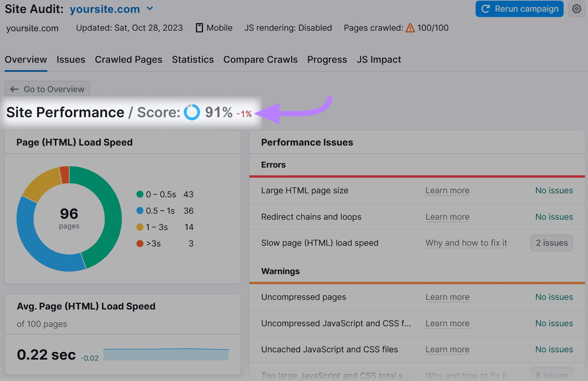Click the red >3s legend dot

(x=139, y=243)
